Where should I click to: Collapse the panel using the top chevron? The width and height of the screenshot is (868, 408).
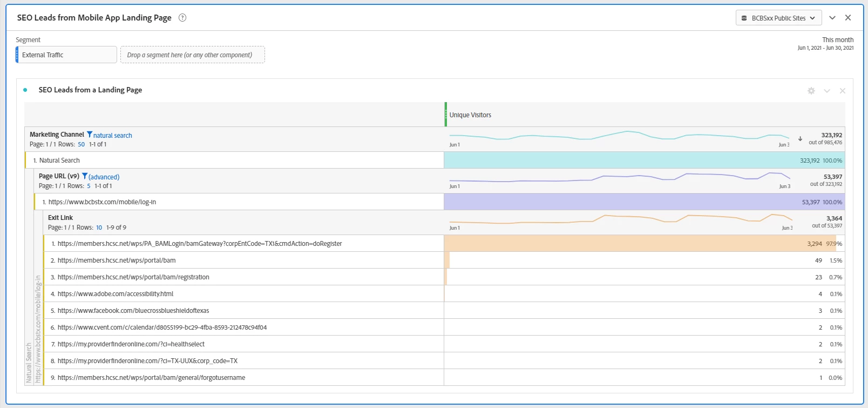point(832,18)
